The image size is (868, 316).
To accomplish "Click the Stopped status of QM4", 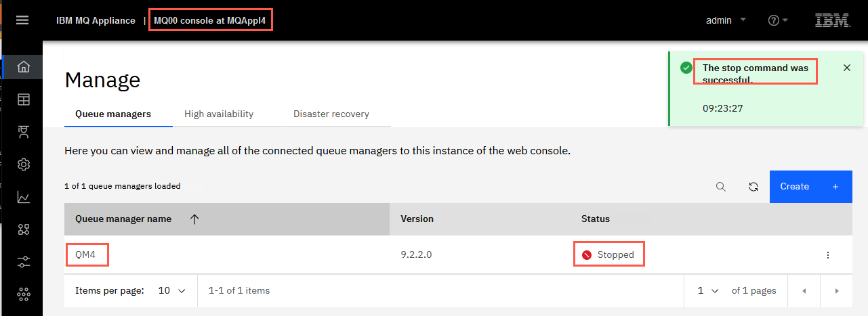I will (608, 255).
